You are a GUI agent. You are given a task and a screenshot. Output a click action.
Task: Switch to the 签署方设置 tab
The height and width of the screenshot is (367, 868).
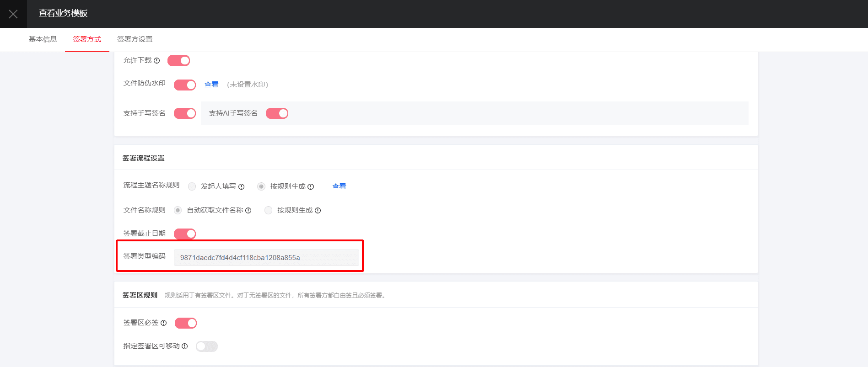135,39
